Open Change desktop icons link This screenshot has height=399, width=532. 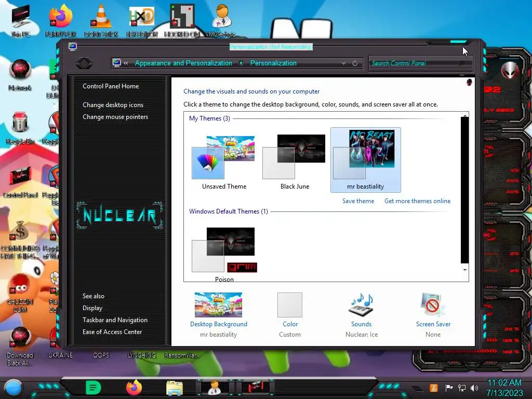pos(113,105)
